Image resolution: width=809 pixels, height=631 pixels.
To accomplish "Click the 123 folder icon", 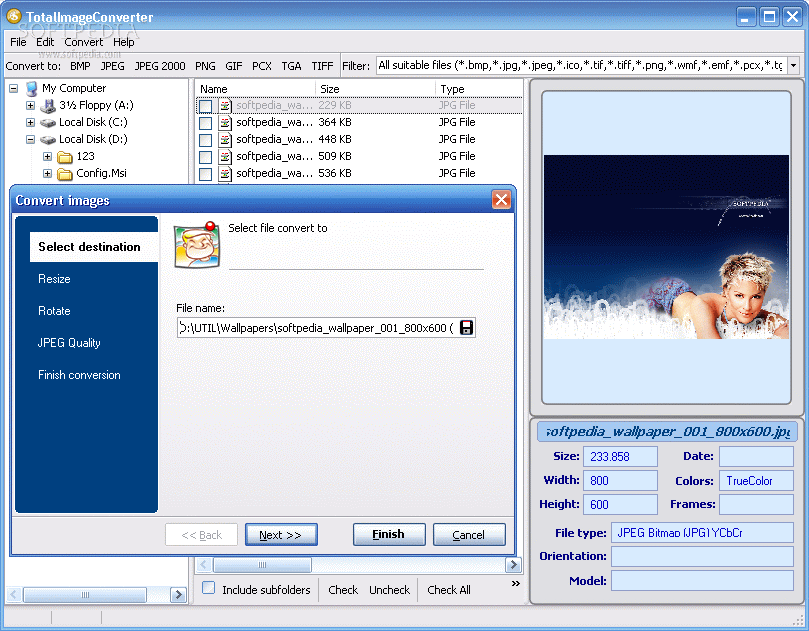I will pyautogui.click(x=64, y=157).
